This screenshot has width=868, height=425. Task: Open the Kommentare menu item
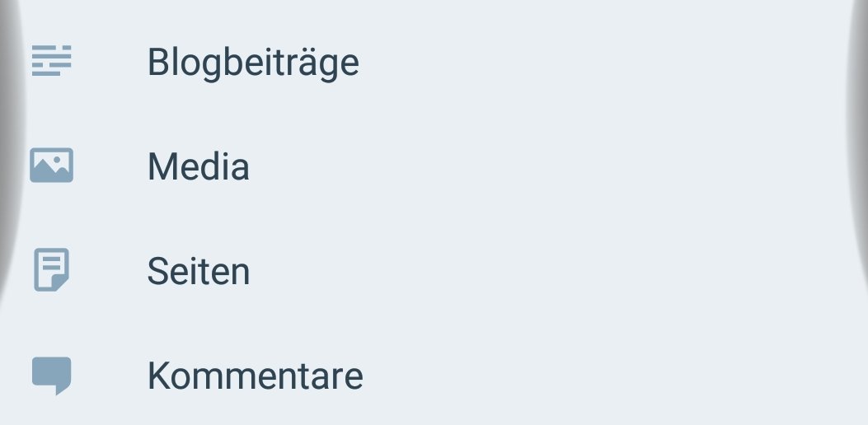click(x=255, y=376)
